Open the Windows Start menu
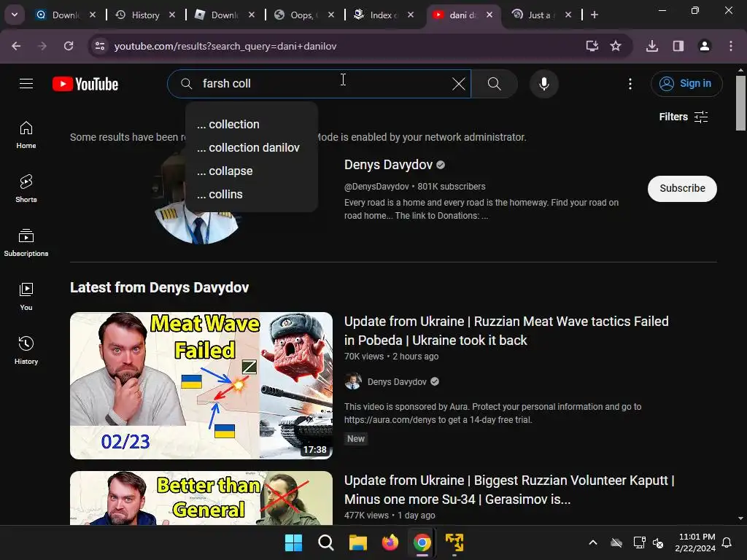Screen dimensions: 747x560 coord(293,542)
